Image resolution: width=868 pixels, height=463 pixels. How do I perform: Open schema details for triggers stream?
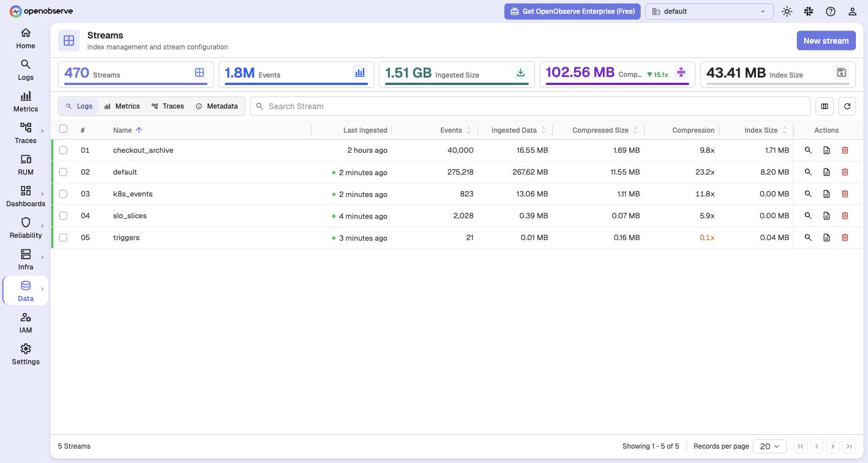pyautogui.click(x=827, y=238)
